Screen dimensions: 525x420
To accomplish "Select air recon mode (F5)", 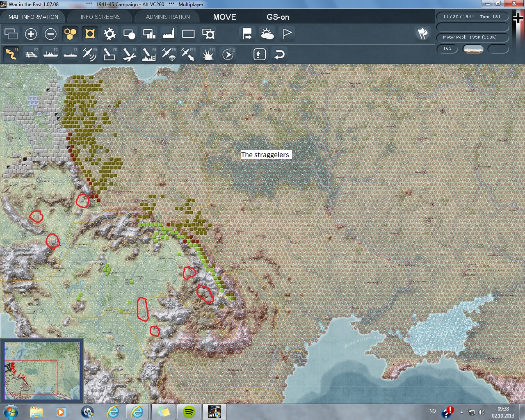I will point(89,54).
